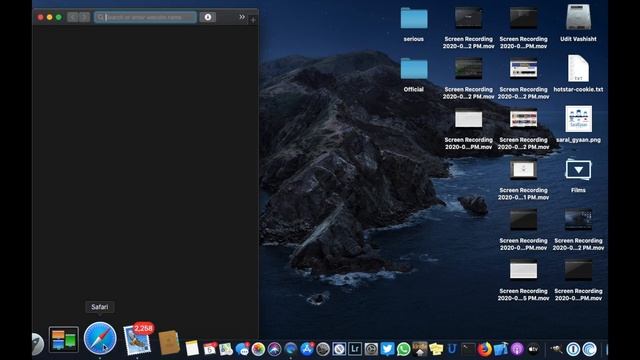Image resolution: width=640 pixels, height=360 pixels.
Task: Click the 'Udit Vashisht' drive name label
Action: [x=578, y=39]
